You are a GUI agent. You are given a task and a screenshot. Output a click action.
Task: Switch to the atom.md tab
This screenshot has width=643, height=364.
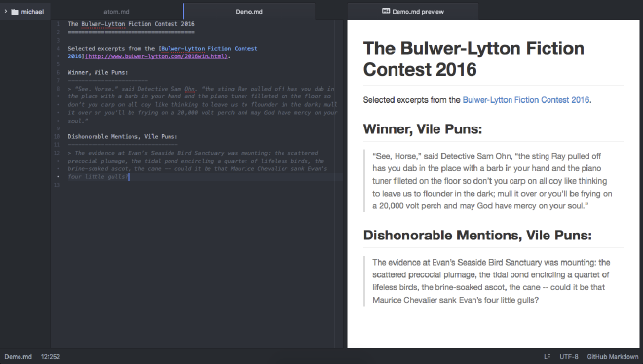click(x=117, y=12)
